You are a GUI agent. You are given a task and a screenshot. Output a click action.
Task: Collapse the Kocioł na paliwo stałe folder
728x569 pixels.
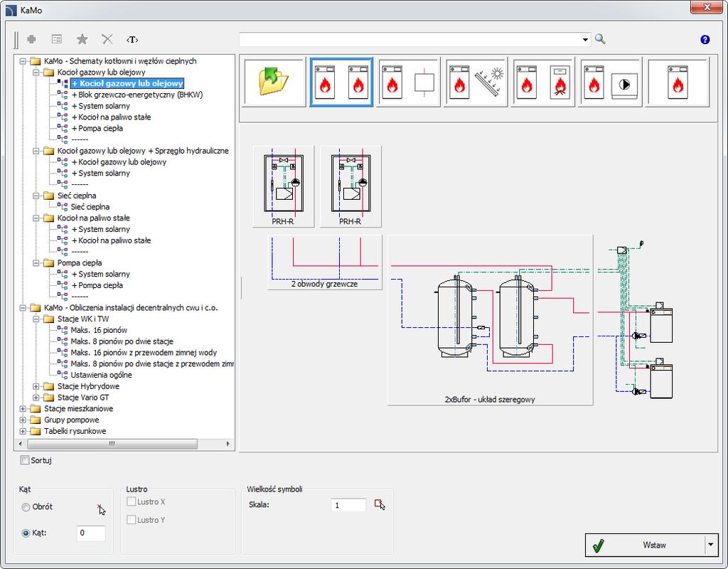point(36,218)
